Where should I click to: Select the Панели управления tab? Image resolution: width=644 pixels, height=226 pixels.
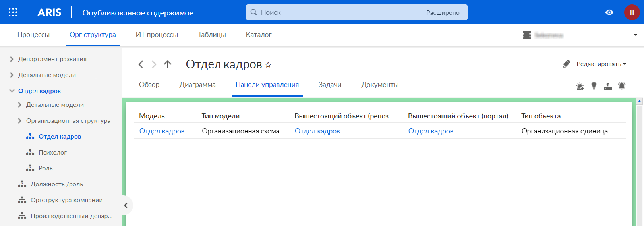pos(267,85)
